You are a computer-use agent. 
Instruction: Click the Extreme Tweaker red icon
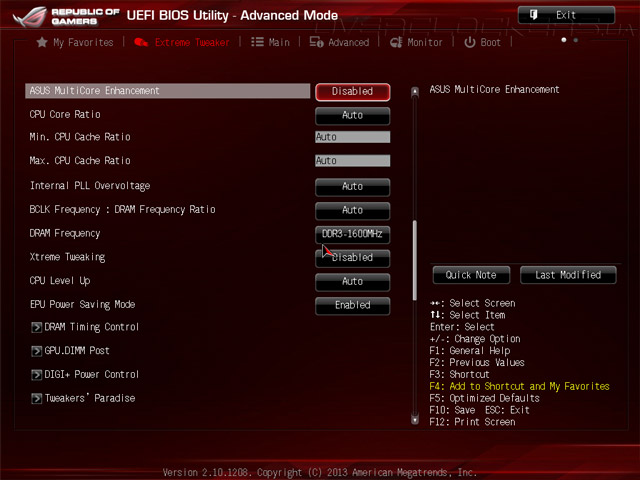tap(141, 42)
